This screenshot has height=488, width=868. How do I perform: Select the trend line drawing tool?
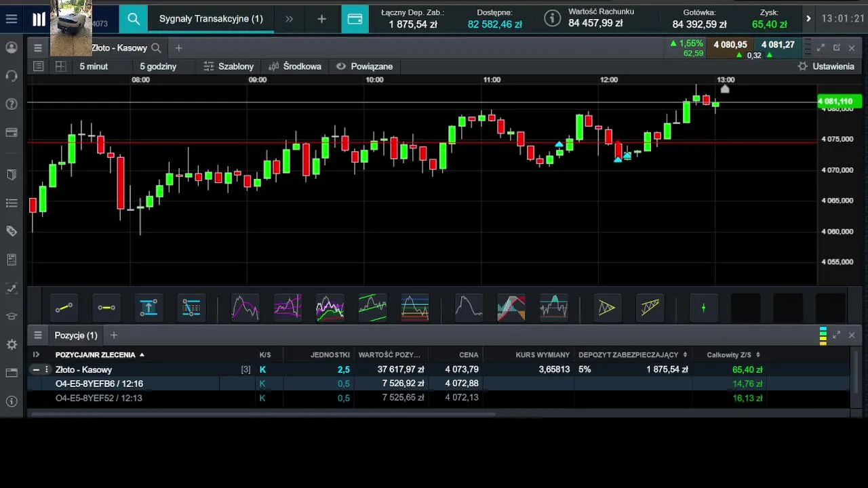64,308
